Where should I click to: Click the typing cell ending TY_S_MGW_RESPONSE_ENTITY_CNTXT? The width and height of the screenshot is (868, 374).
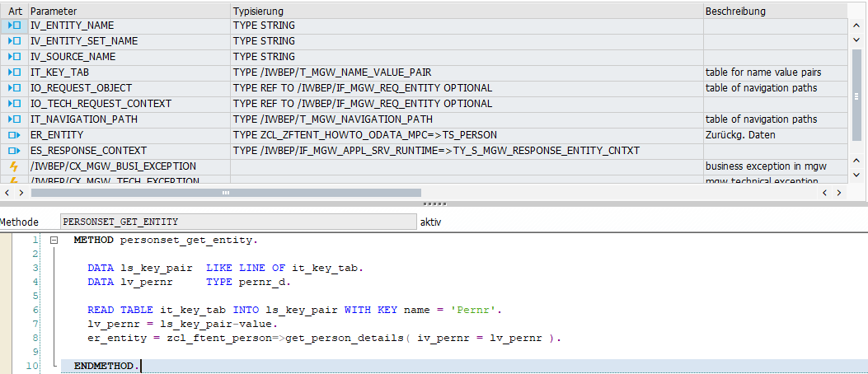click(x=467, y=151)
